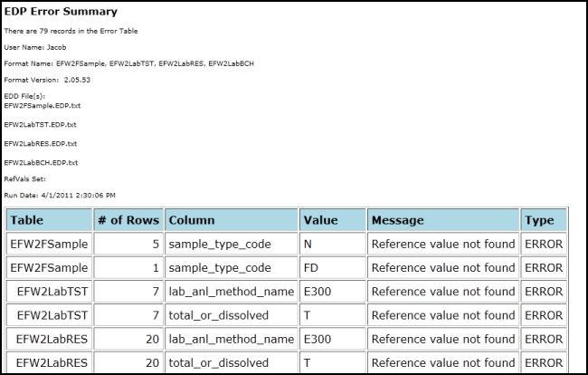Click the Table column header
The image size is (588, 375).
pyautogui.click(x=49, y=220)
